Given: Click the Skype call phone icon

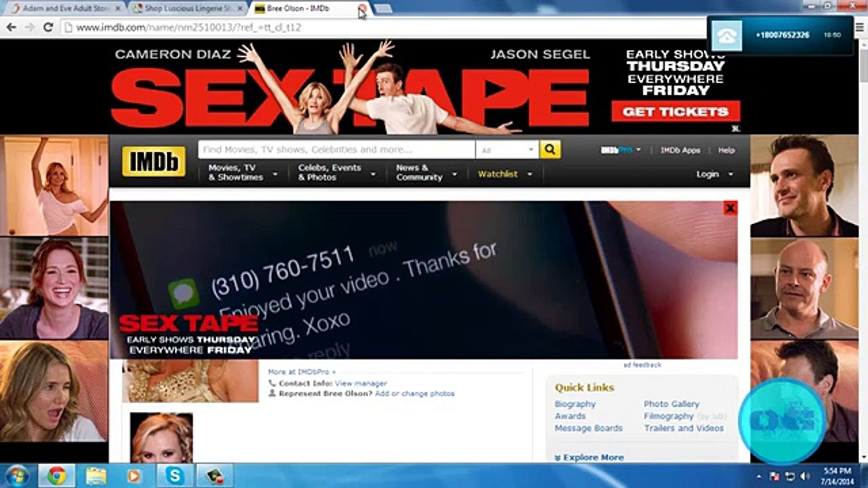Looking at the screenshot, I should (726, 35).
